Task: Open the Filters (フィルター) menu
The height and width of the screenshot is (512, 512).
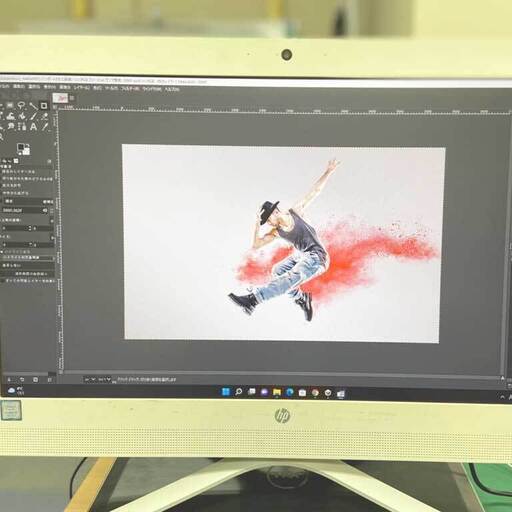Action: click(x=131, y=89)
